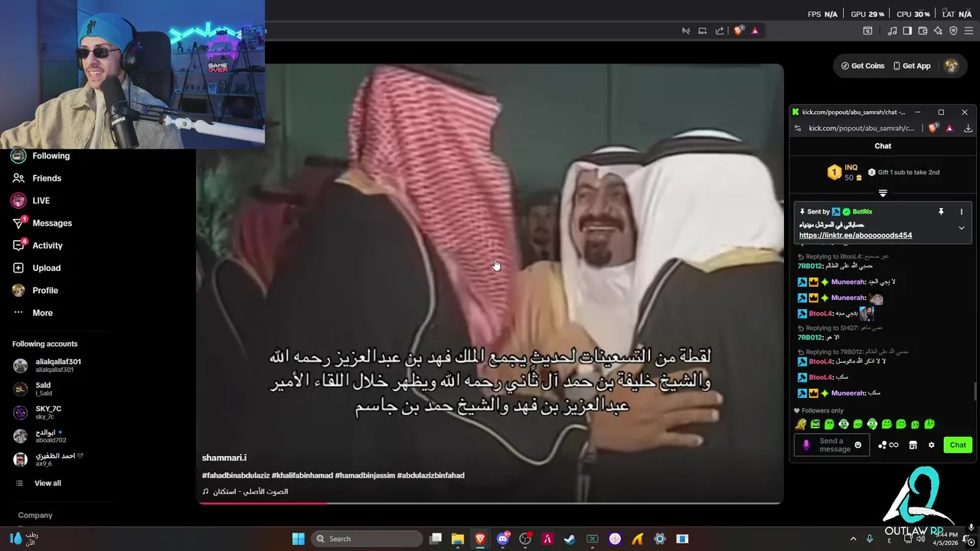Image resolution: width=980 pixels, height=551 pixels.
Task: Open the #hamadbinjassim hashtag
Action: (365, 475)
